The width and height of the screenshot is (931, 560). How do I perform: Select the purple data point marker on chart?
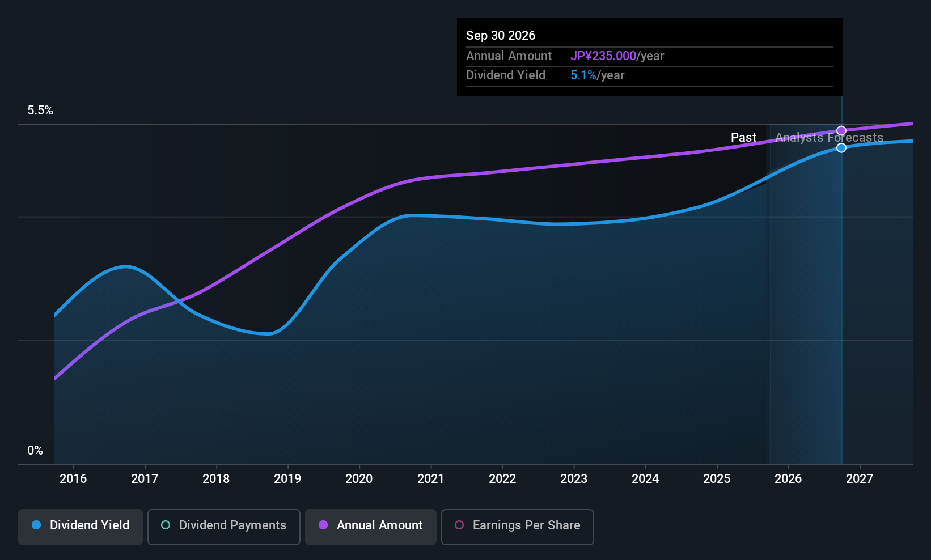pyautogui.click(x=841, y=131)
